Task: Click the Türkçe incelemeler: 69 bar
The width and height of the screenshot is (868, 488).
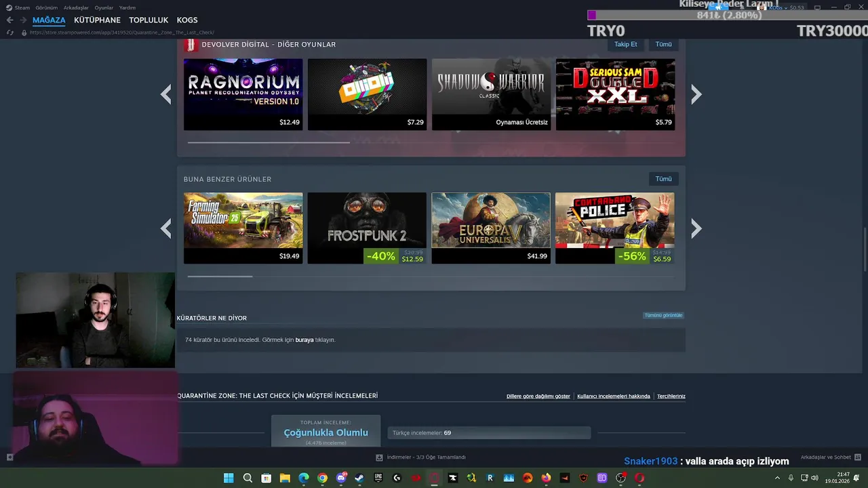Action: 489,432
